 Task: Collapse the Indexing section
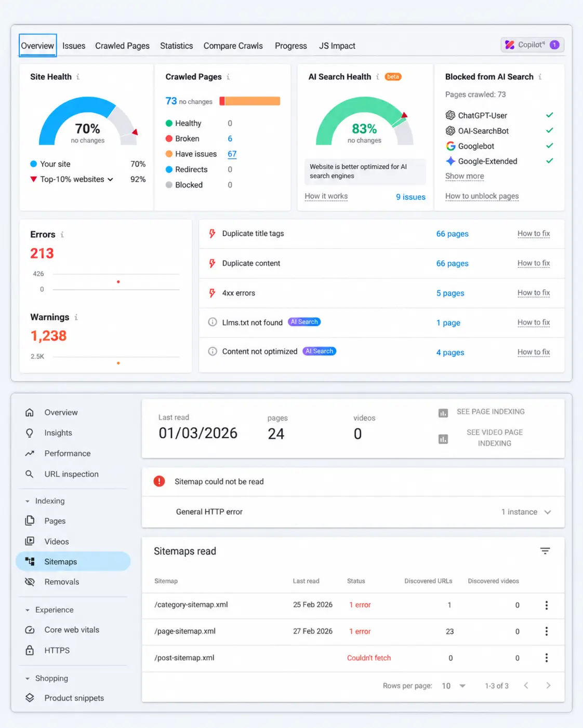point(28,501)
